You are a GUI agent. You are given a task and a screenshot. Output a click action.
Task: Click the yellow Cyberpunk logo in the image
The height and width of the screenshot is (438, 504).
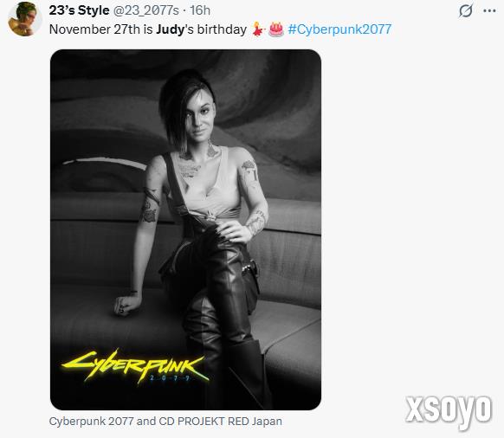[x=135, y=365]
